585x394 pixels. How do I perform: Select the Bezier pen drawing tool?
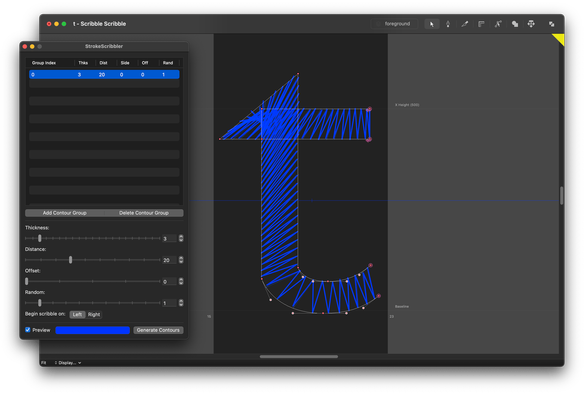448,24
